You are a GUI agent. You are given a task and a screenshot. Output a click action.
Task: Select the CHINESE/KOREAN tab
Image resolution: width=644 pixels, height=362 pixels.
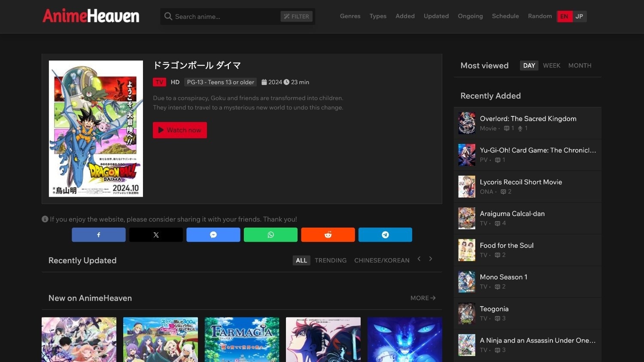tap(382, 261)
